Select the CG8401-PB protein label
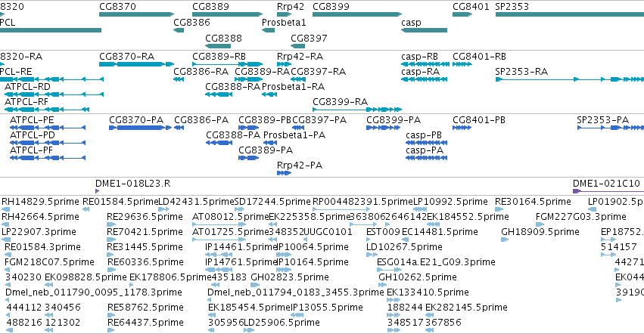The height and width of the screenshot is (334, 644). coord(479,120)
